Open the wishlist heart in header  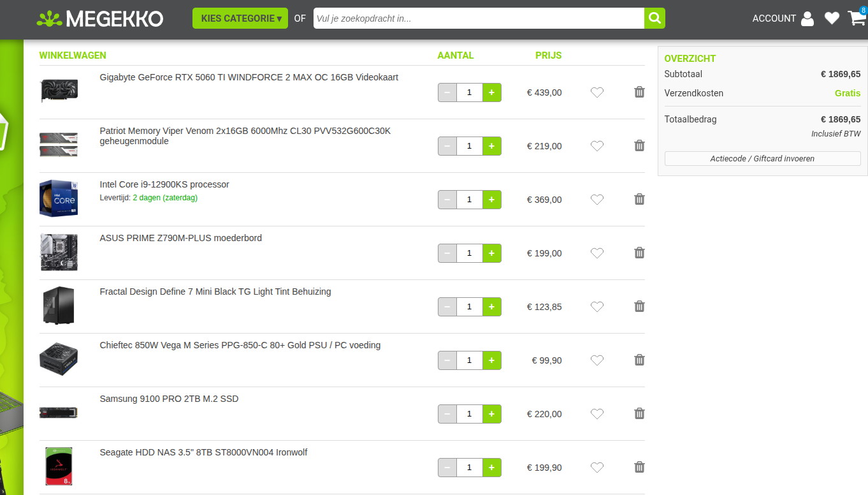[832, 18]
